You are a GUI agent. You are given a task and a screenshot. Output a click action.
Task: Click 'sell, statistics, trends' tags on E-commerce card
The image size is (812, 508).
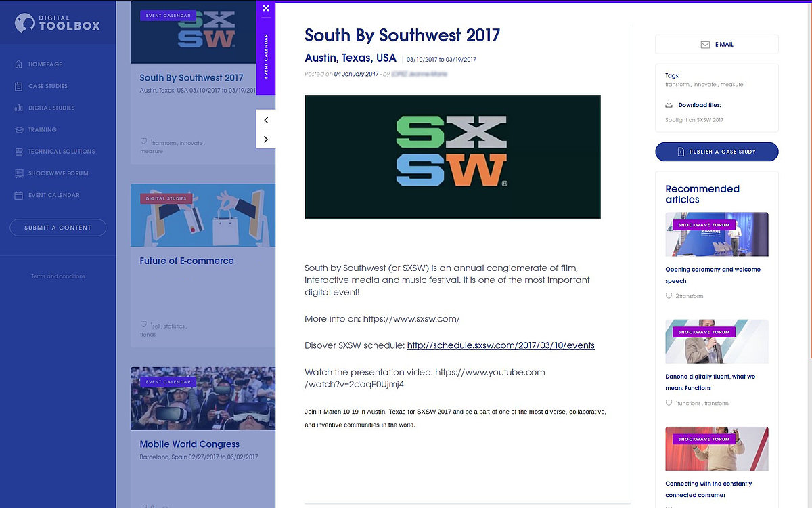tap(164, 330)
